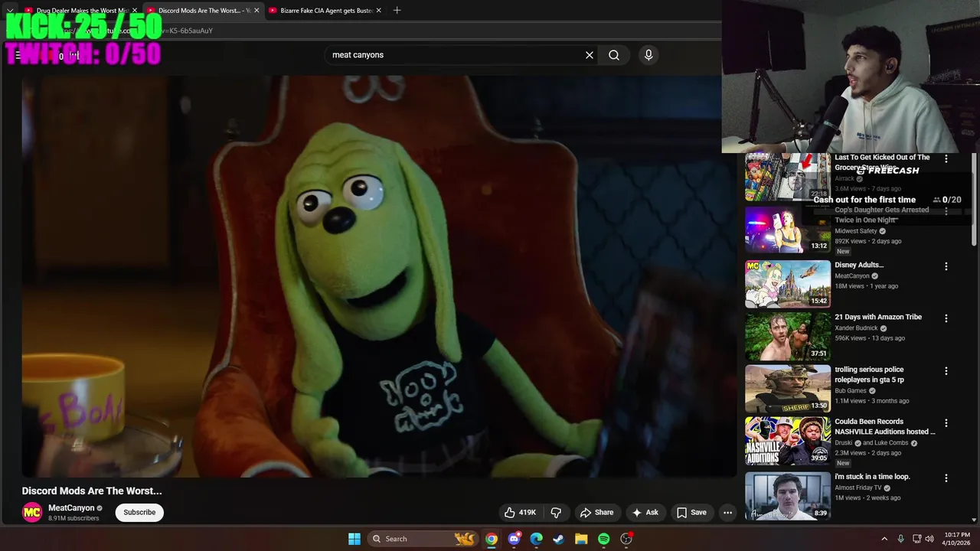Open 'Coulda Been Records NASHVILLE Auditions' title
This screenshot has height=551, width=980.
885,426
